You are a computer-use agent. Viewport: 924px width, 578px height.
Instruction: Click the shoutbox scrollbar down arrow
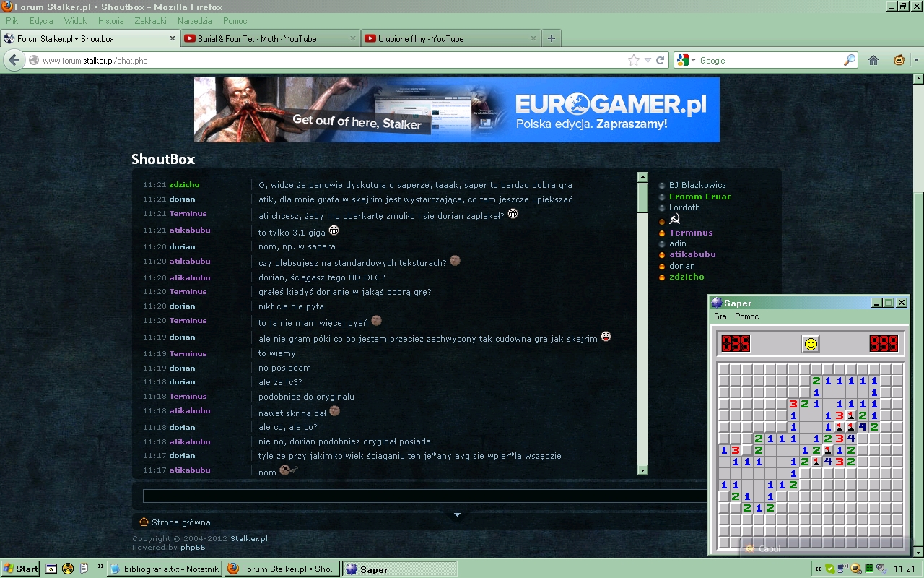point(642,470)
